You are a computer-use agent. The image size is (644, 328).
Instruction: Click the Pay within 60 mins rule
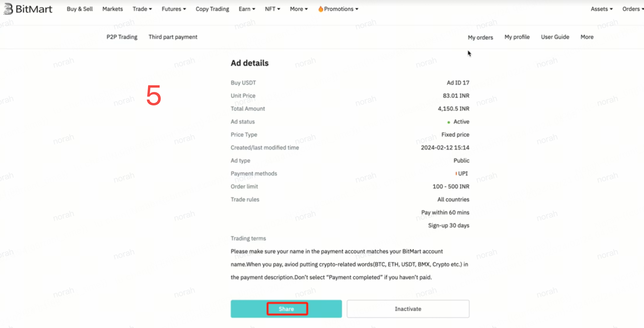click(x=445, y=212)
